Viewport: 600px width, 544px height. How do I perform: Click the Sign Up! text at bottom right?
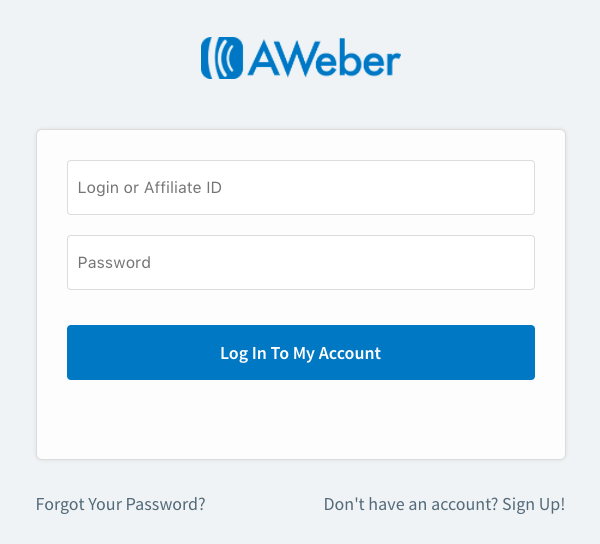pos(533,504)
